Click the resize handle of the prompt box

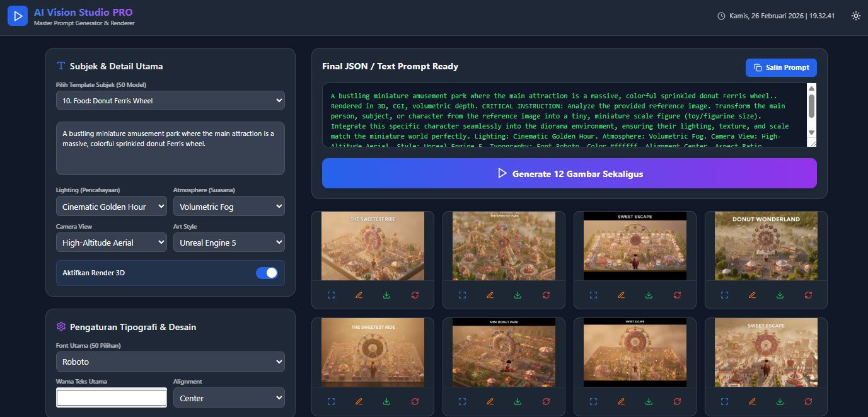coord(813,143)
